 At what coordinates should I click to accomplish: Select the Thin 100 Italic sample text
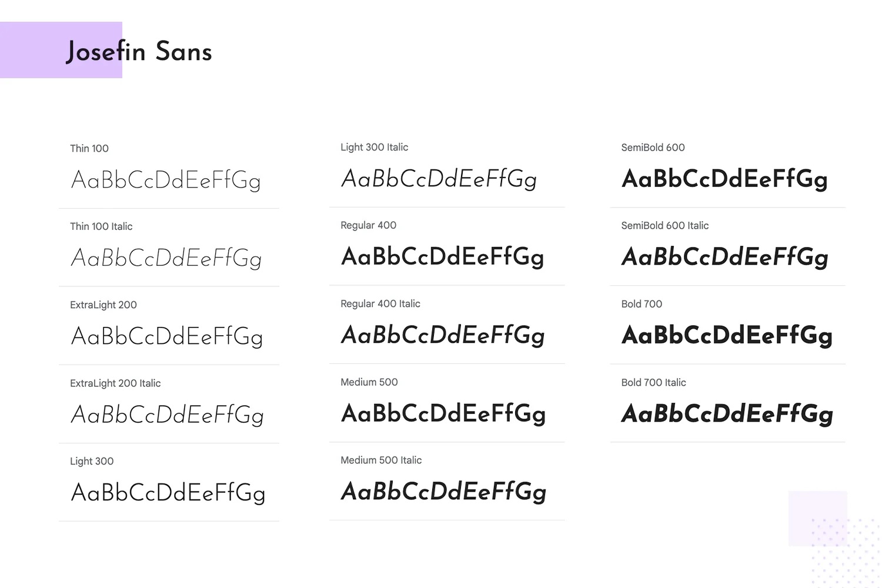[x=166, y=259]
